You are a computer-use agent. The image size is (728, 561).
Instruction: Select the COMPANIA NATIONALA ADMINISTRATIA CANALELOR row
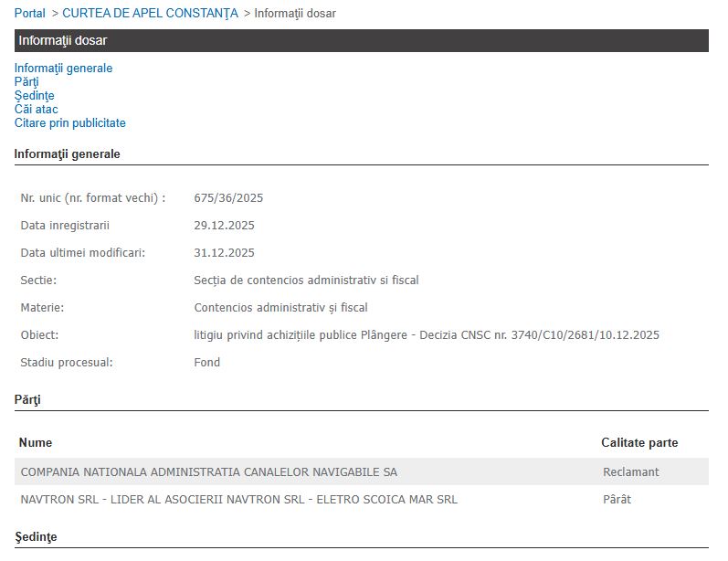[x=209, y=472]
